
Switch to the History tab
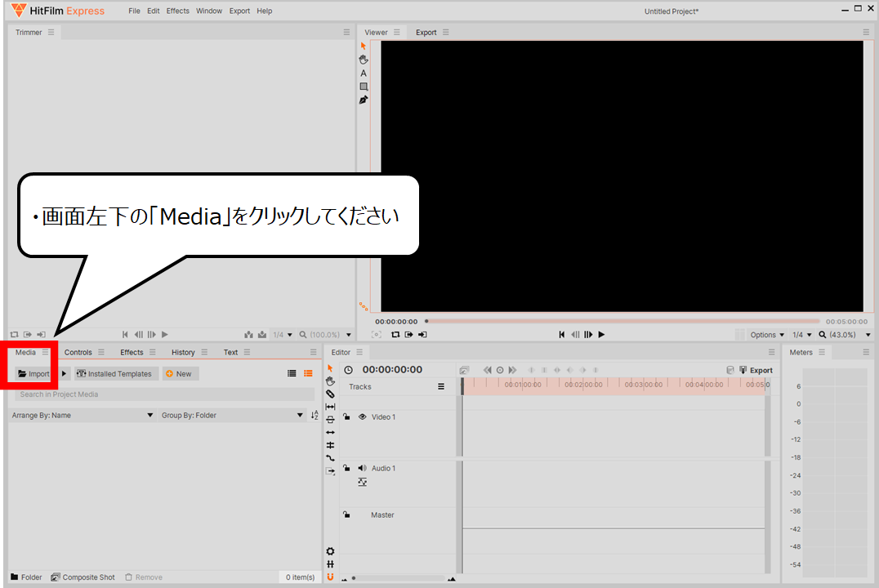(183, 352)
